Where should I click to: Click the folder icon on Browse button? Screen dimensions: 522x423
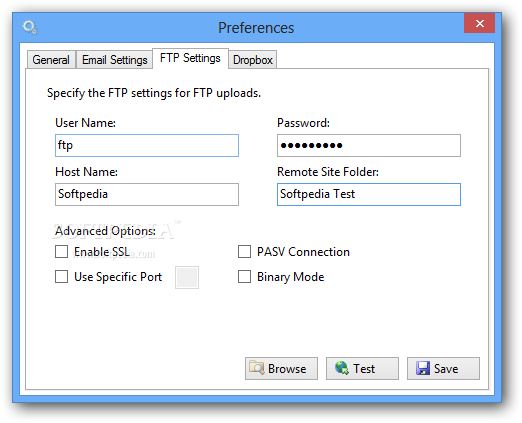[x=257, y=368]
